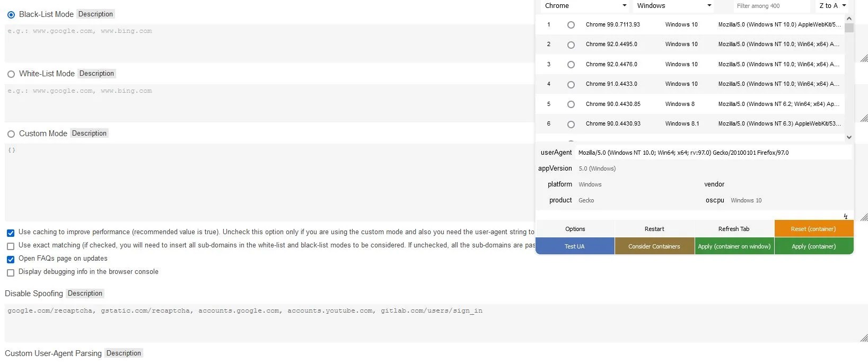Open Custom Mode Description
The image size is (868, 364).
pyautogui.click(x=89, y=134)
